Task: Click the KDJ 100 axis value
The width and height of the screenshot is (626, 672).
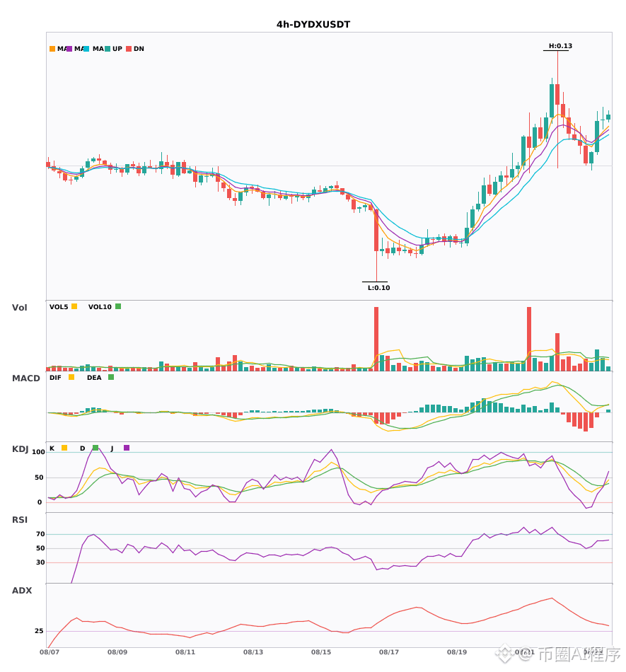Action: 38,452
